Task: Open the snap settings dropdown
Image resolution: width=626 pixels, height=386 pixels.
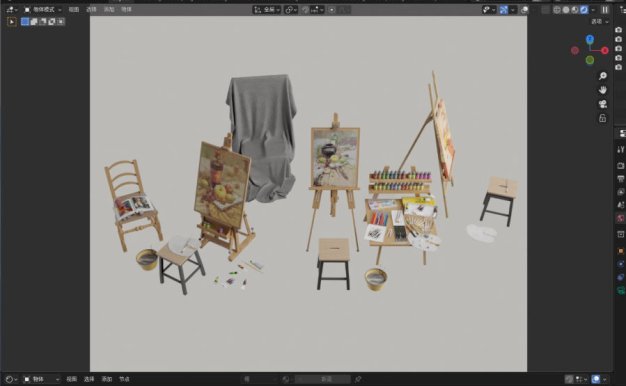Action: click(x=317, y=10)
